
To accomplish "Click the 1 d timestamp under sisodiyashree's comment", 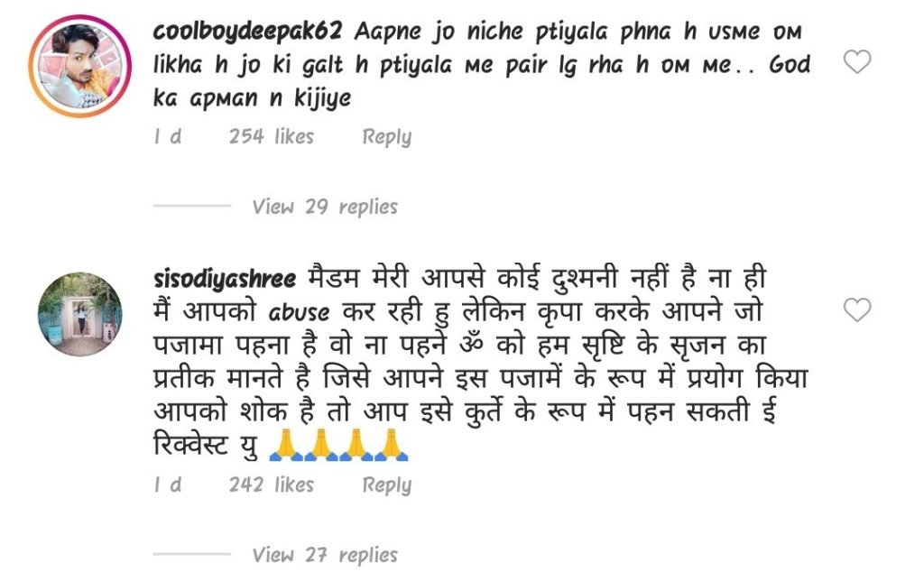I will click(167, 485).
